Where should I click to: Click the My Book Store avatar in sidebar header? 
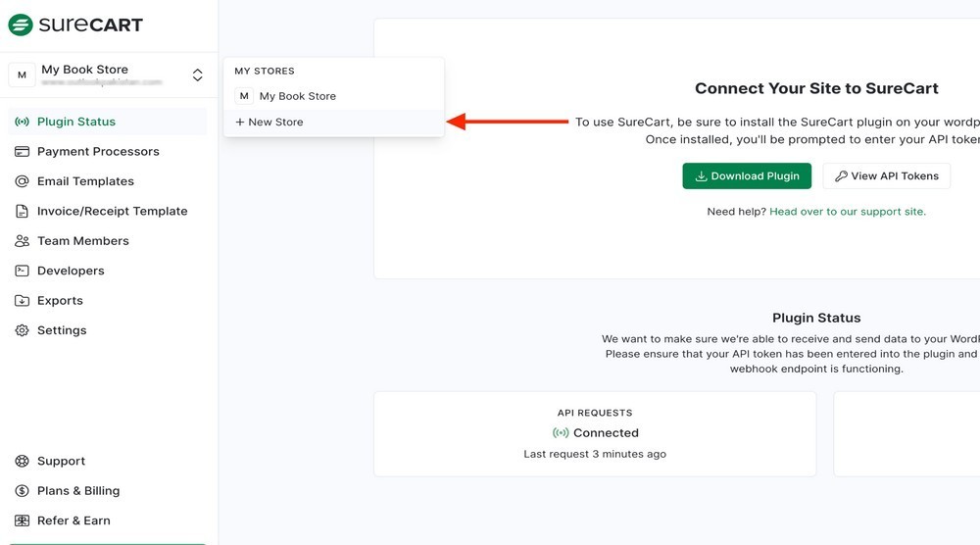pyautogui.click(x=22, y=75)
